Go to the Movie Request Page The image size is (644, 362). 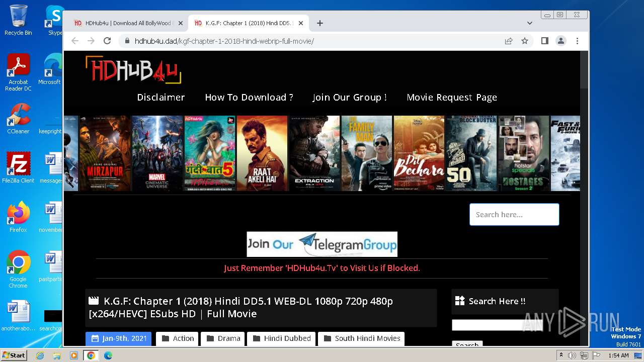(x=452, y=98)
